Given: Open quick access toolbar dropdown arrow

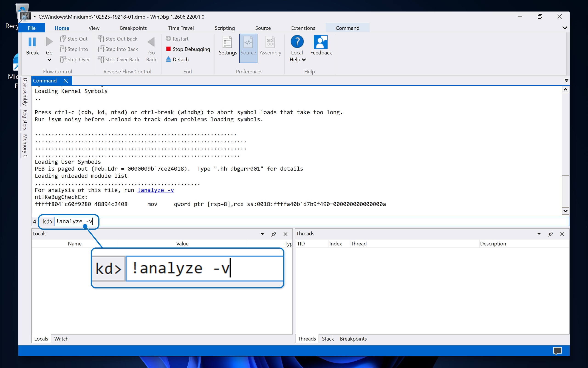Looking at the screenshot, I should point(35,16).
